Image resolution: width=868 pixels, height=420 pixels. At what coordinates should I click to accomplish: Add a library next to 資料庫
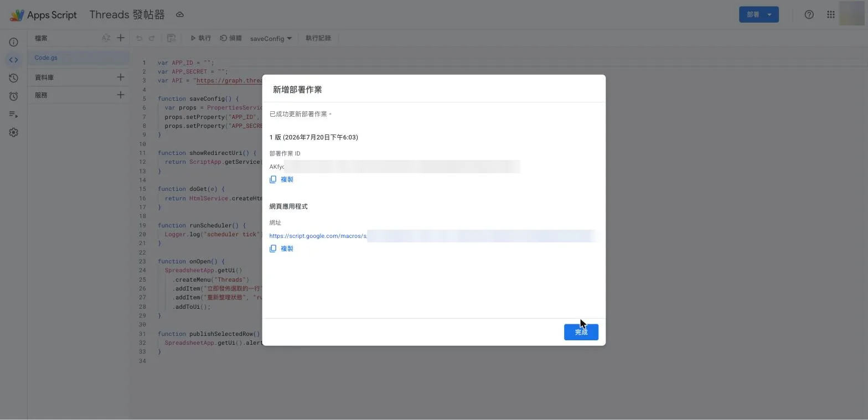pyautogui.click(x=121, y=77)
